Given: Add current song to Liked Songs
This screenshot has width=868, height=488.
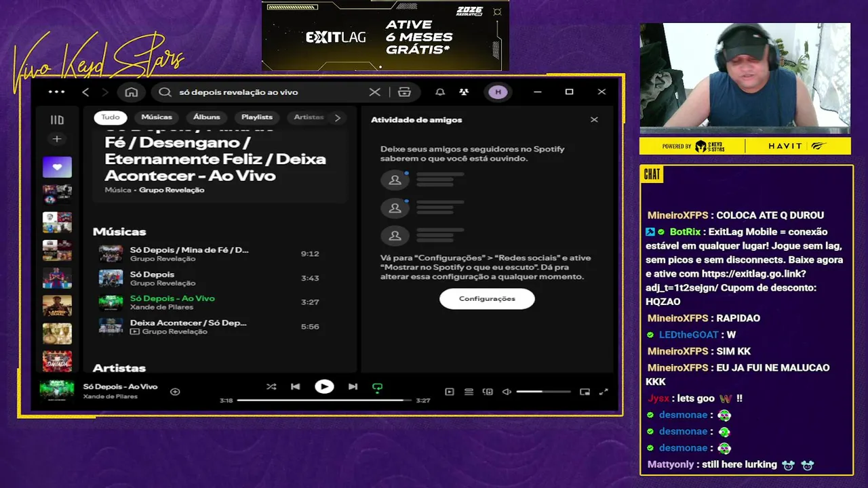Looking at the screenshot, I should pos(175,392).
